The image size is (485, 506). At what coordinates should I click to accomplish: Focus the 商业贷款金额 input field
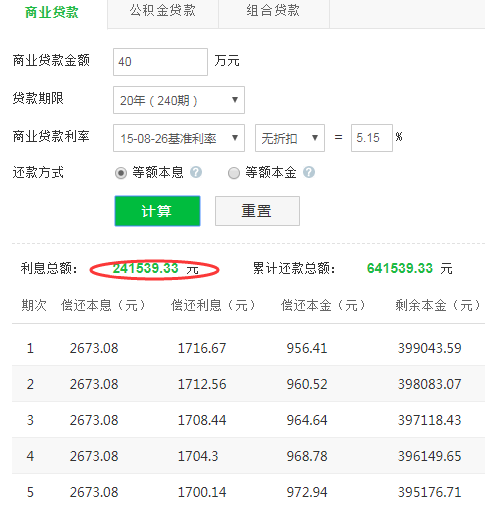(160, 62)
